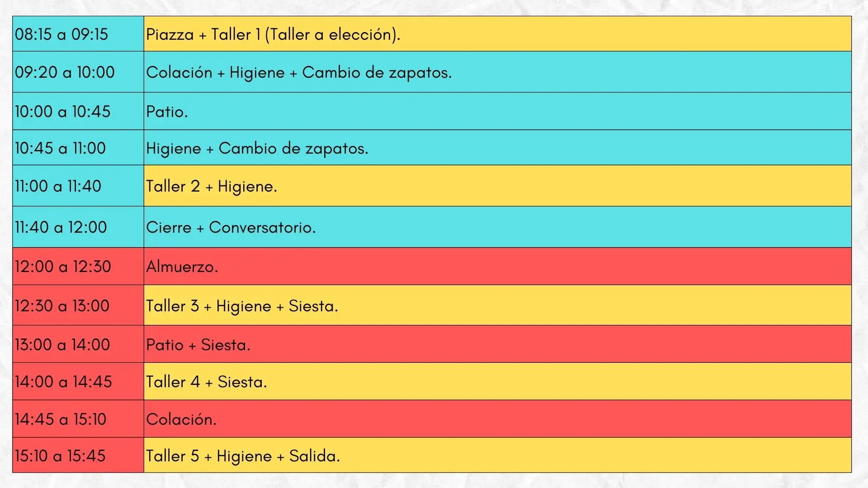
Task: Select the 12:00 a 12:30 time cell
Action: (x=78, y=266)
